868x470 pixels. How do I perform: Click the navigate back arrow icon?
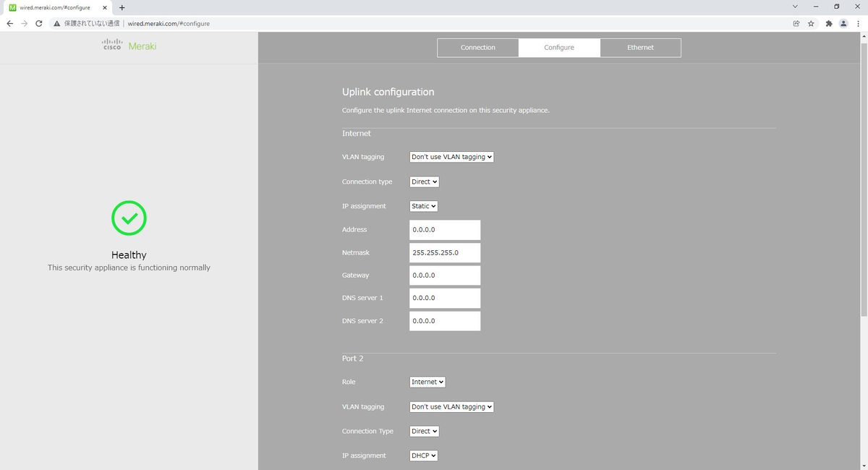tap(9, 23)
